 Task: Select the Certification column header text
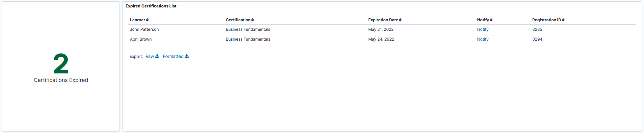(238, 20)
